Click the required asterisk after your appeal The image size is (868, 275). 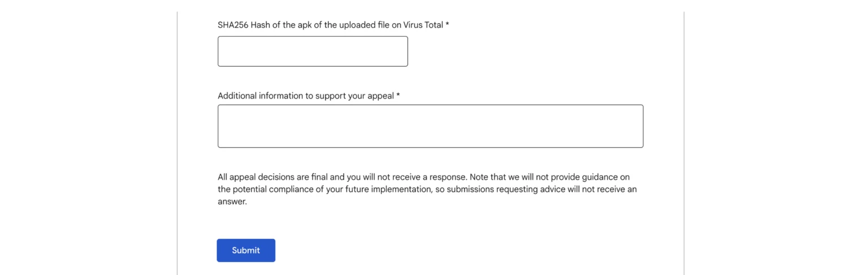(398, 95)
